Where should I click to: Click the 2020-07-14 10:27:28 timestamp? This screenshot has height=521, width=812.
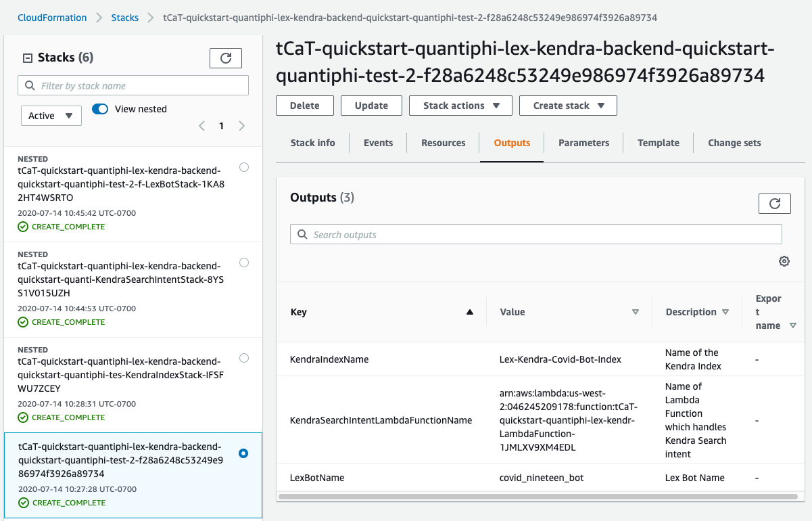pos(77,489)
